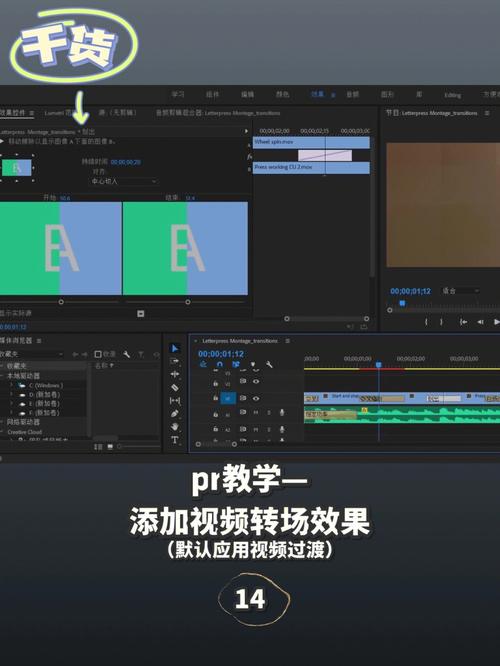Viewport: 500px width, 666px height.
Task: Select the Hand tool
Action: 175,426
